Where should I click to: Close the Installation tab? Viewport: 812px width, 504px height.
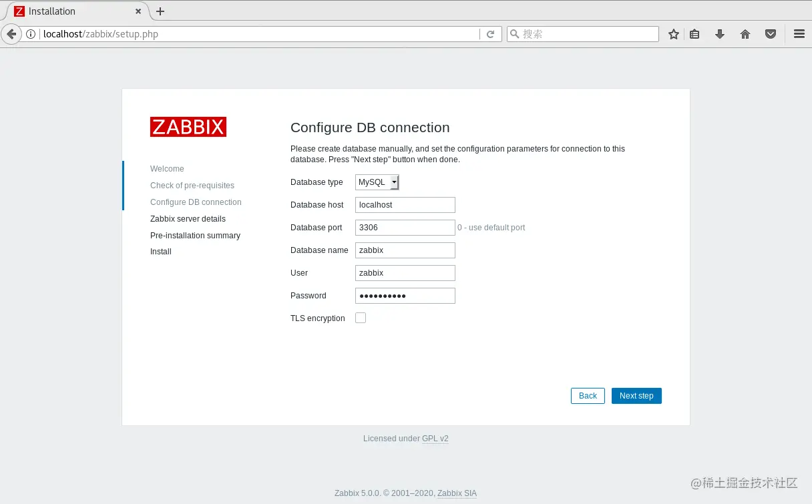coord(138,11)
